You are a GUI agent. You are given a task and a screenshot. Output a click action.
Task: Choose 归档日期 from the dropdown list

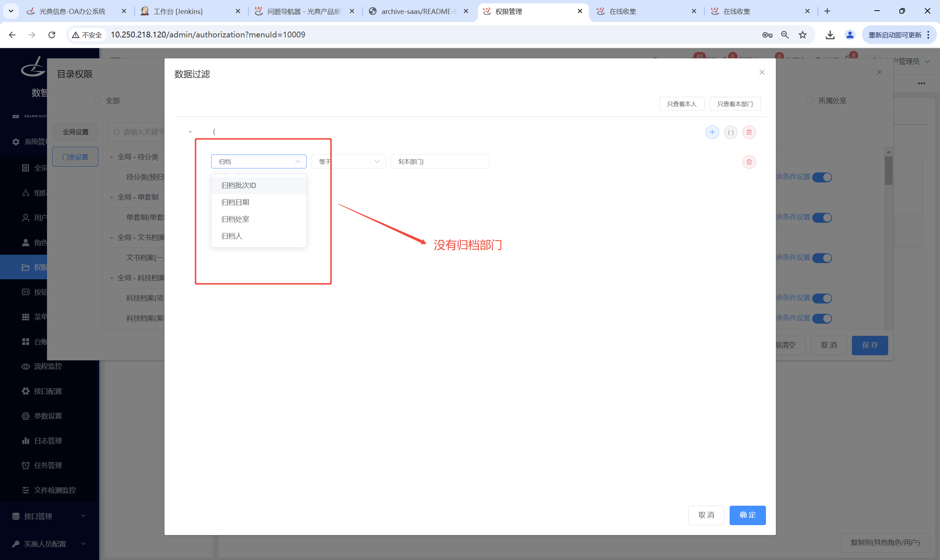[258, 202]
